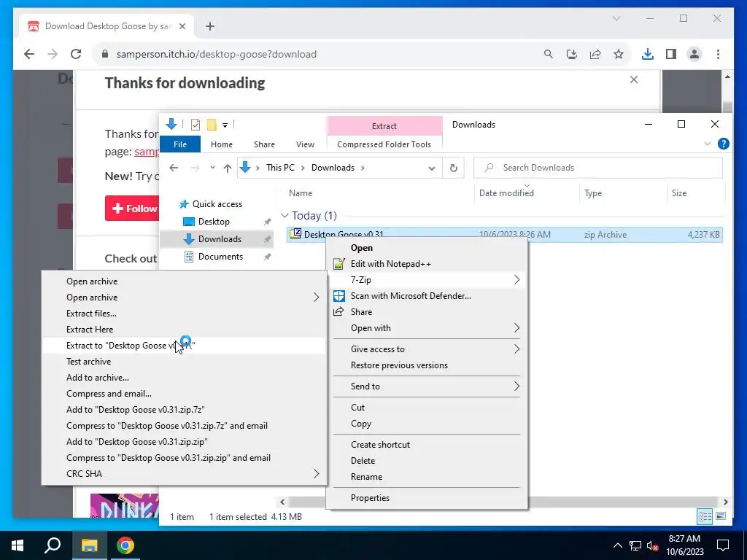This screenshot has width=747, height=560.
Task: Click Explorer's New folder quick access icon
Action: coord(212,125)
